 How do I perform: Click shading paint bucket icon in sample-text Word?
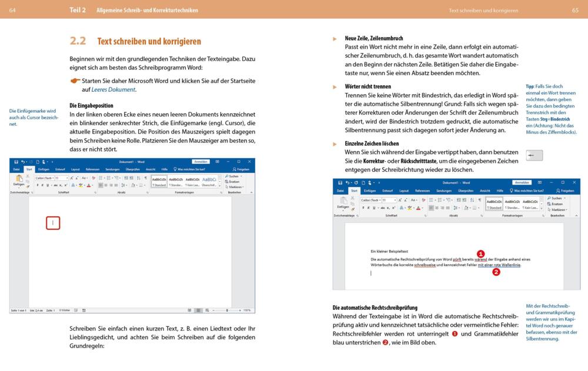click(467, 208)
